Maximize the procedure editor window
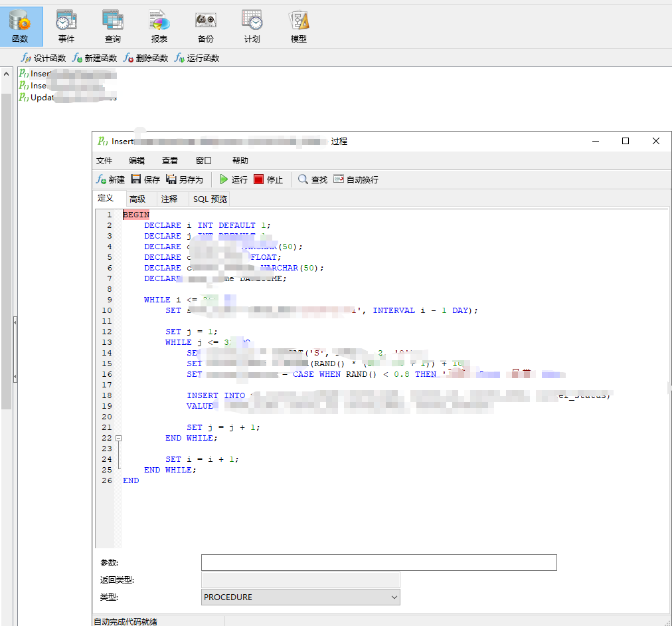The image size is (672, 626). (x=626, y=141)
